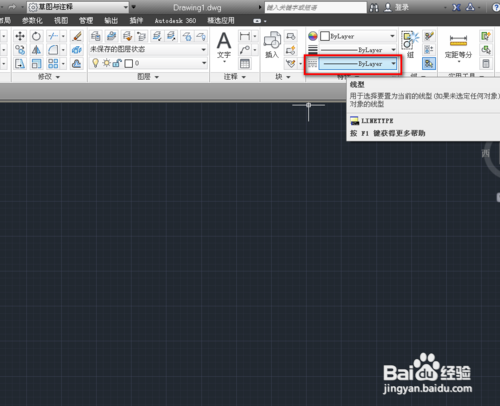
Task: Click the Block Editor icon
Action: (291, 50)
